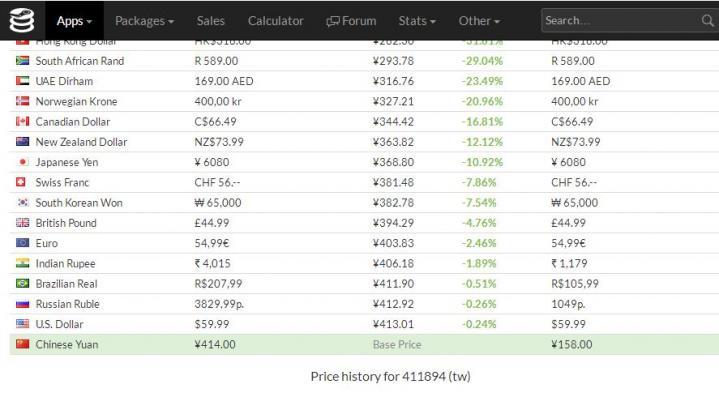Screen dimensions: 719x397
Task: Select the highlighted Chinese Yuan base row
Action: coord(364,344)
